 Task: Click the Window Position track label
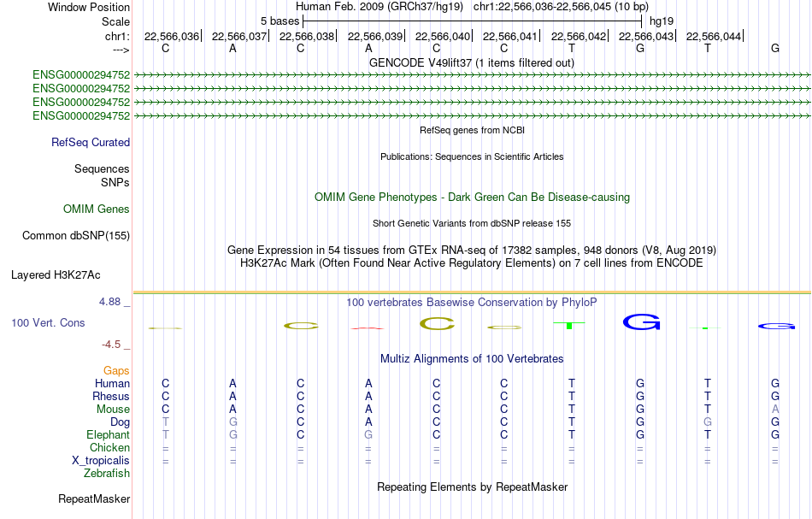point(89,7)
